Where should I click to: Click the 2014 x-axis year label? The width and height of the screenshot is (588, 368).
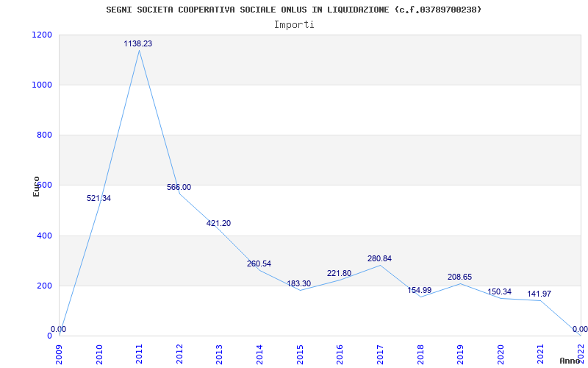pos(259,355)
